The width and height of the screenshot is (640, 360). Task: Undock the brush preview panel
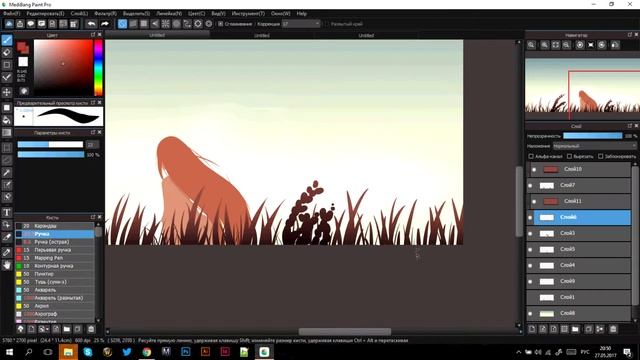pos(93,102)
